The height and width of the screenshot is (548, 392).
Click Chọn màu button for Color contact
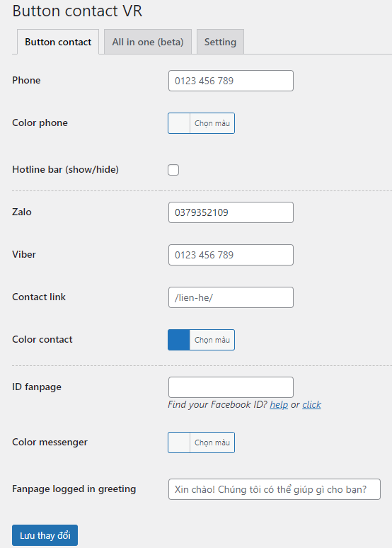(x=212, y=340)
